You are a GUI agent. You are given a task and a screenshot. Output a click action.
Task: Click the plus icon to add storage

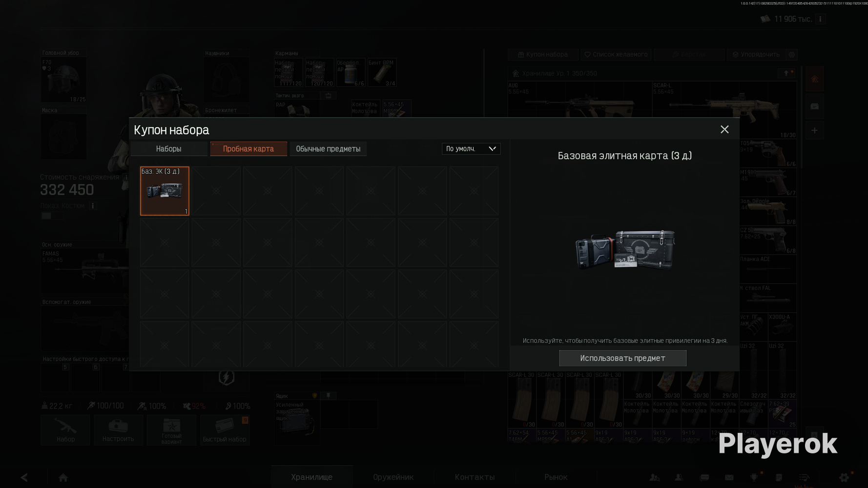click(x=814, y=130)
